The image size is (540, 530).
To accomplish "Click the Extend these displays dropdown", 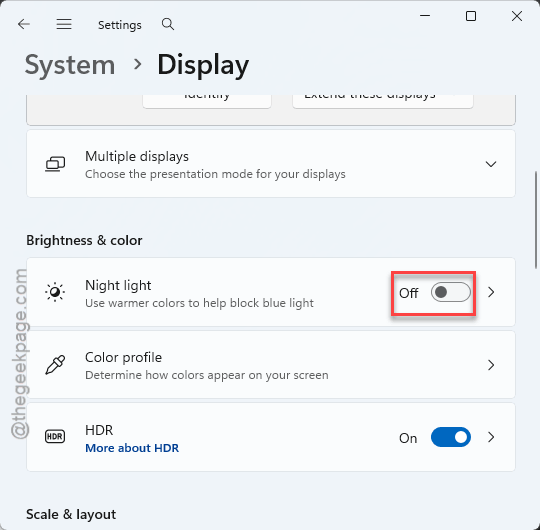I will (x=383, y=101).
